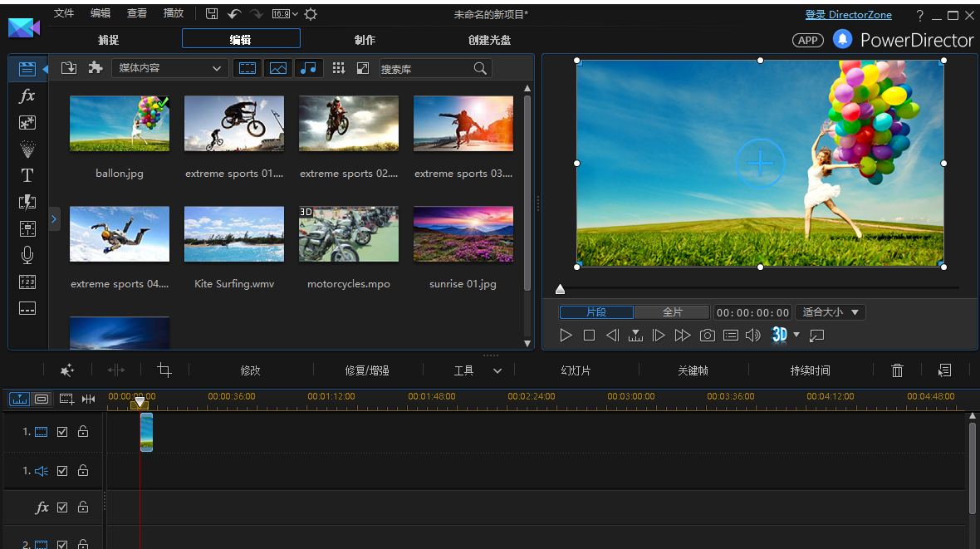
Task: Click the 持续时间 button
Action: [x=810, y=370]
